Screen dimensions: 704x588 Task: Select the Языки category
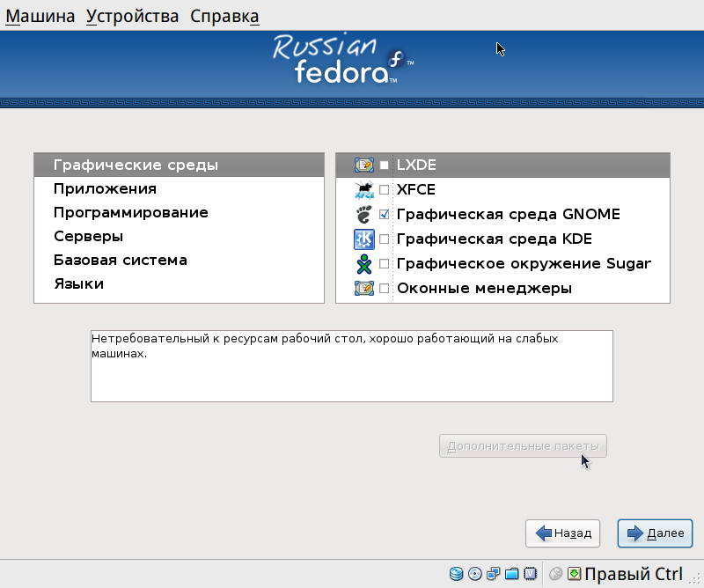point(180,284)
